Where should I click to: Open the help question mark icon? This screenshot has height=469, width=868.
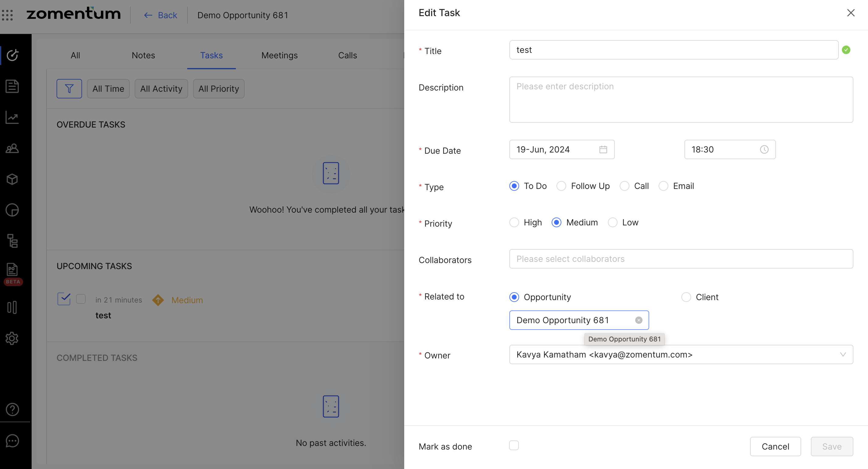pyautogui.click(x=12, y=409)
